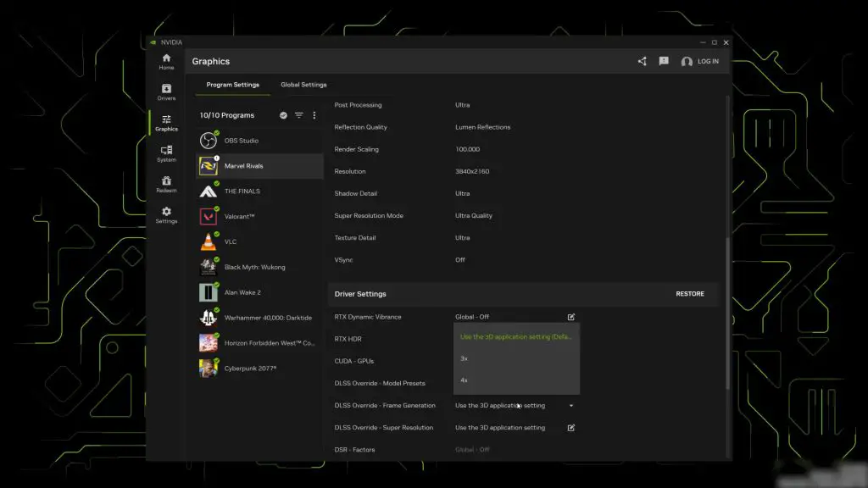Viewport: 868px width, 488px height.
Task: Switch to Global Settings tab
Action: coord(303,85)
